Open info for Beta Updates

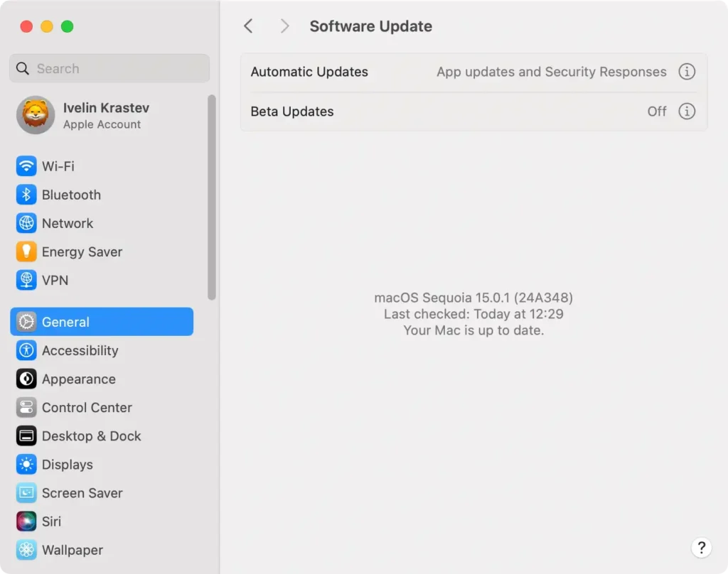[x=687, y=112]
